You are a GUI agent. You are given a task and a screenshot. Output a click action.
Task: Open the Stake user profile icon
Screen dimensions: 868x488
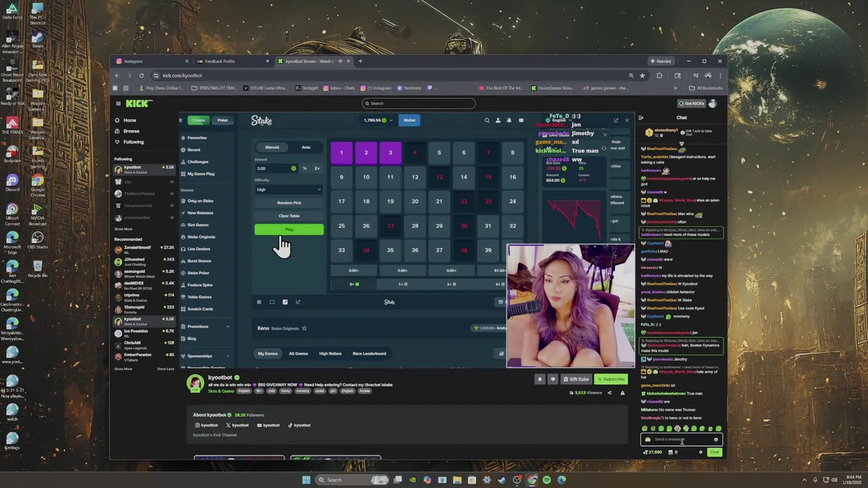tap(498, 120)
